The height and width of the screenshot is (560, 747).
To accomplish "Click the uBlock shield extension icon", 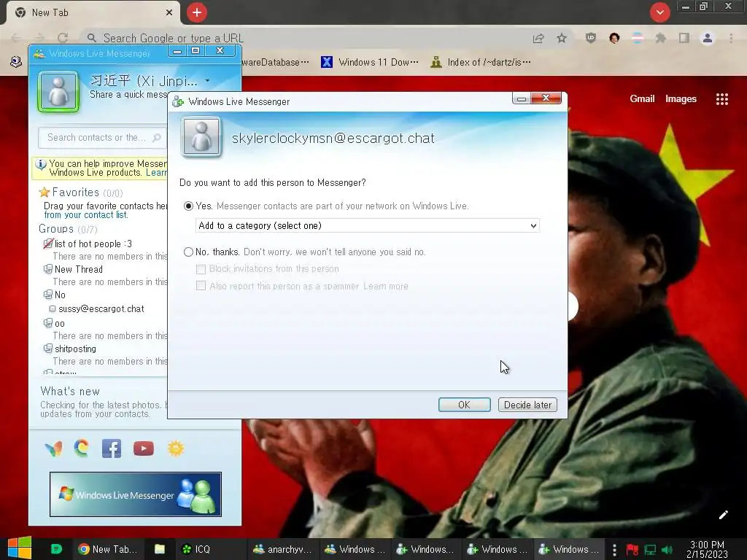I will coord(591,38).
